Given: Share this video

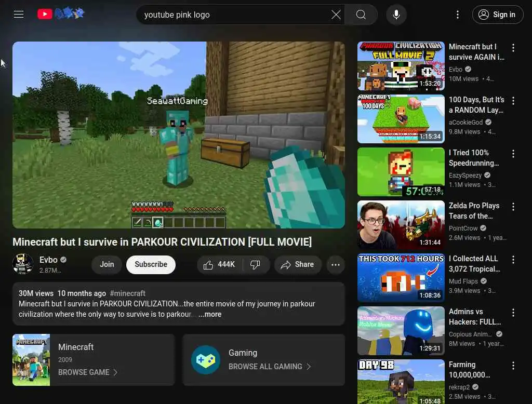Looking at the screenshot, I should [x=298, y=265].
